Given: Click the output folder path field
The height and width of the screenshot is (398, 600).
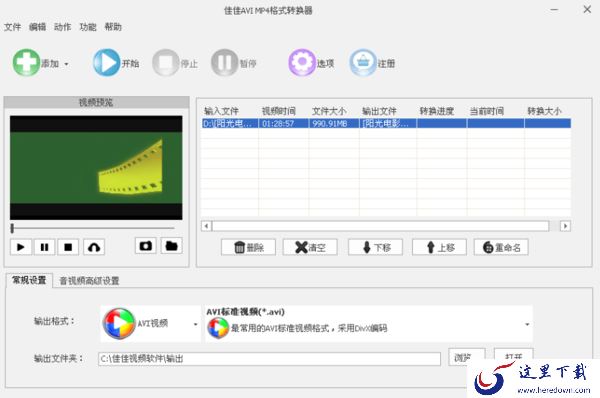Looking at the screenshot, I should click(269, 359).
